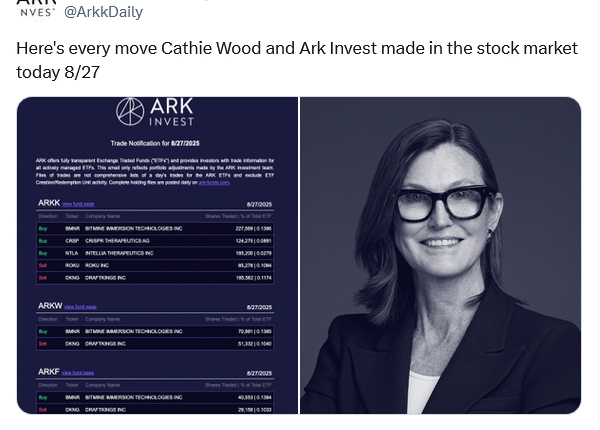The image size is (600, 430).
Task: Open the @ArkkDaily profile handle
Action: [104, 12]
